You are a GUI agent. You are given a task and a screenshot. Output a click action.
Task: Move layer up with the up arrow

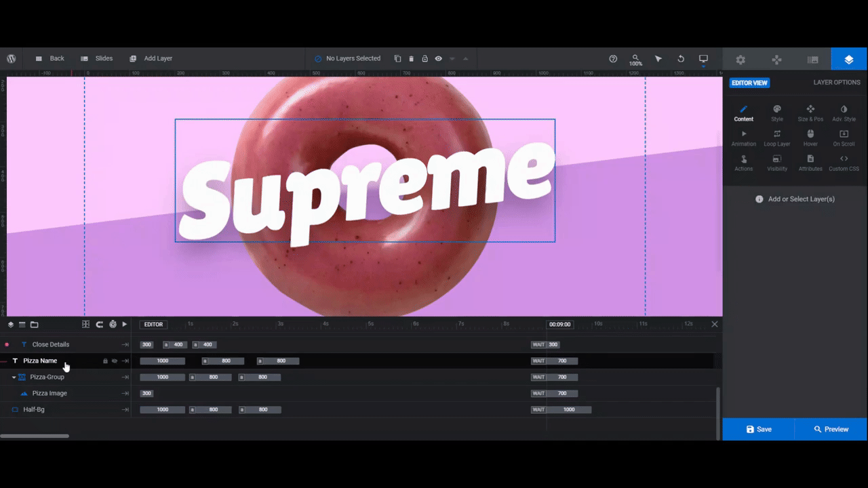click(465, 58)
